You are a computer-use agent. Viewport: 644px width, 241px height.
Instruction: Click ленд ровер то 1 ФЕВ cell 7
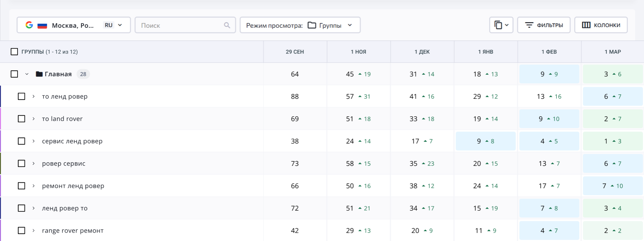549,208
